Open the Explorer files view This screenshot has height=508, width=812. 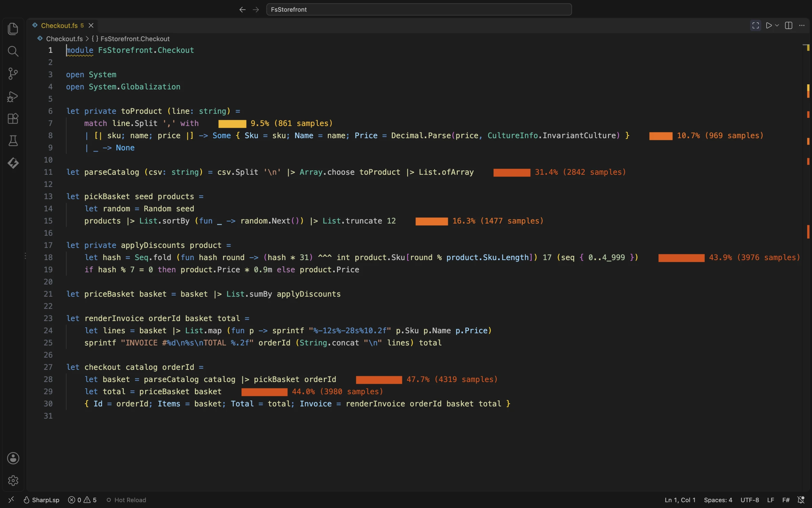[x=13, y=29]
